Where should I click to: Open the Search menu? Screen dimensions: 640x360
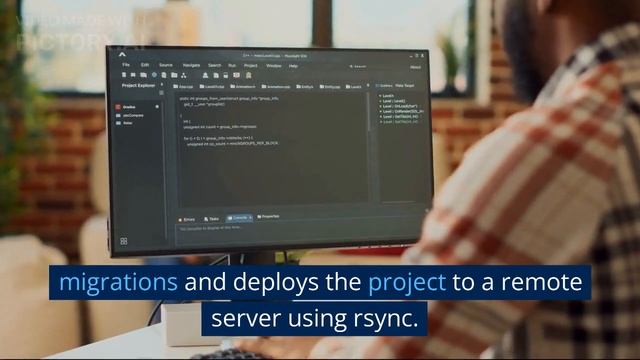pyautogui.click(x=214, y=65)
